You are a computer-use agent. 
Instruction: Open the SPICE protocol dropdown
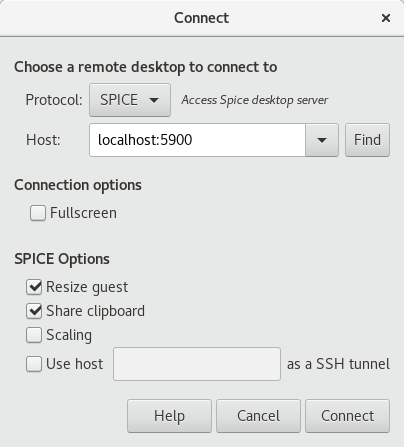tap(130, 100)
